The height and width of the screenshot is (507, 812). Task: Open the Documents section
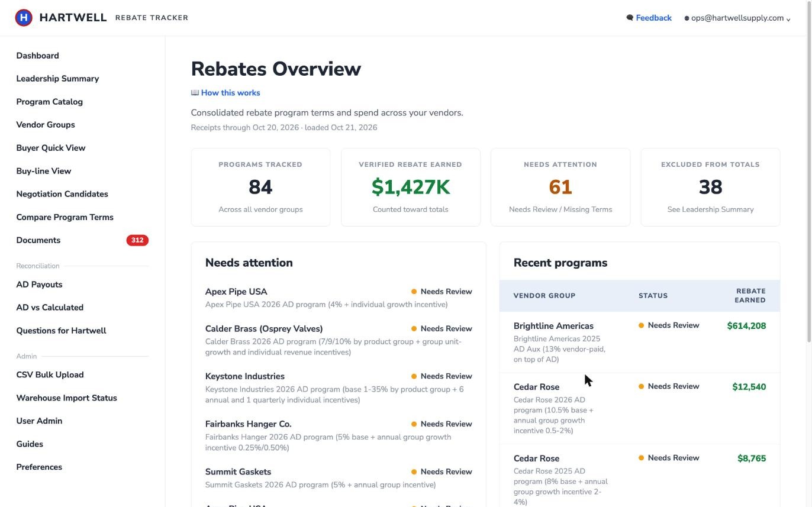click(38, 240)
